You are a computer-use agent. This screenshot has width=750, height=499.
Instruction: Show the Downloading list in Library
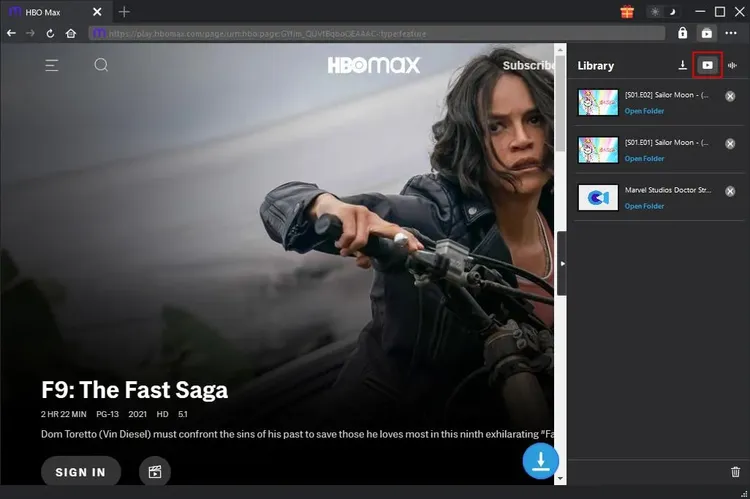tap(682, 65)
